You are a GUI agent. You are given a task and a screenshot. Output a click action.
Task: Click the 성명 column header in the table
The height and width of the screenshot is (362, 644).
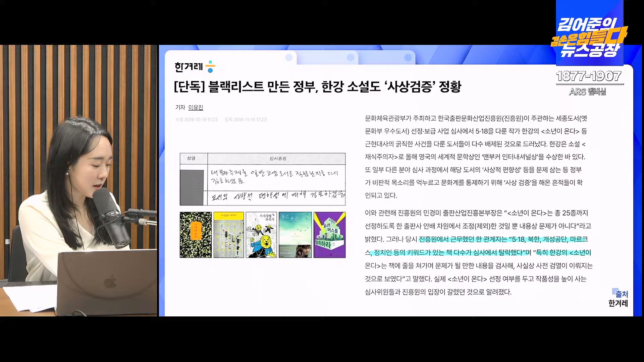(x=191, y=158)
